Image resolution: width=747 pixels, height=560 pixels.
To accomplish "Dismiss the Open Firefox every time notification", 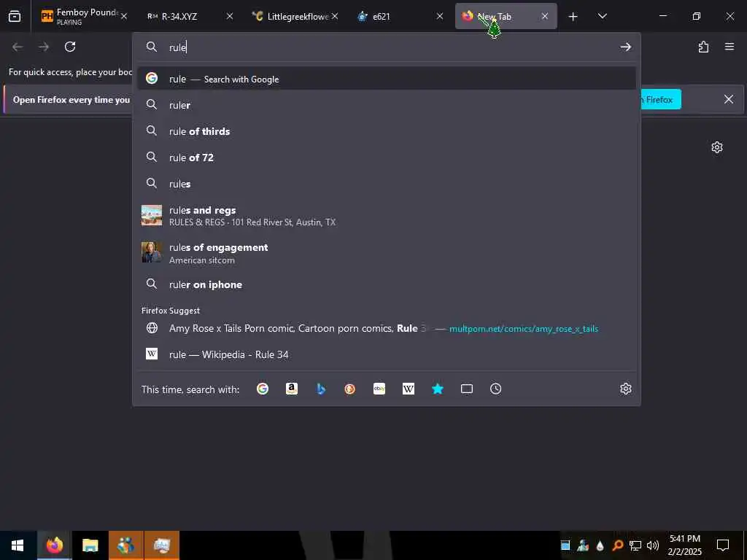I will [729, 99].
